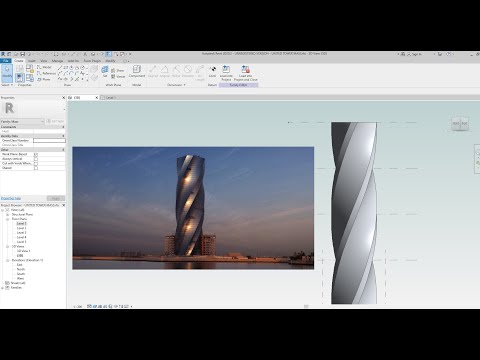Select the Modify tool in the ribbon
The width and height of the screenshot is (480, 360).
pyautogui.click(x=7, y=73)
